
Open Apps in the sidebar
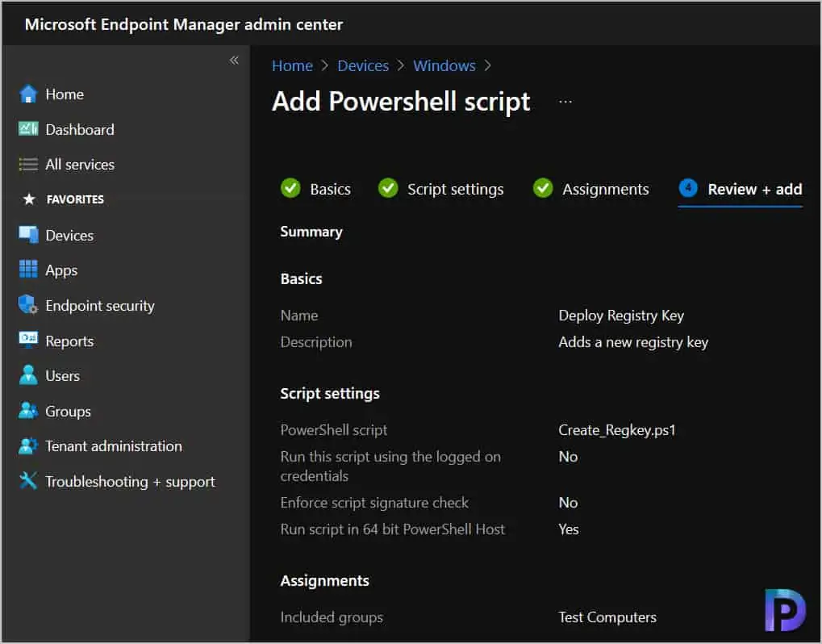(x=61, y=270)
